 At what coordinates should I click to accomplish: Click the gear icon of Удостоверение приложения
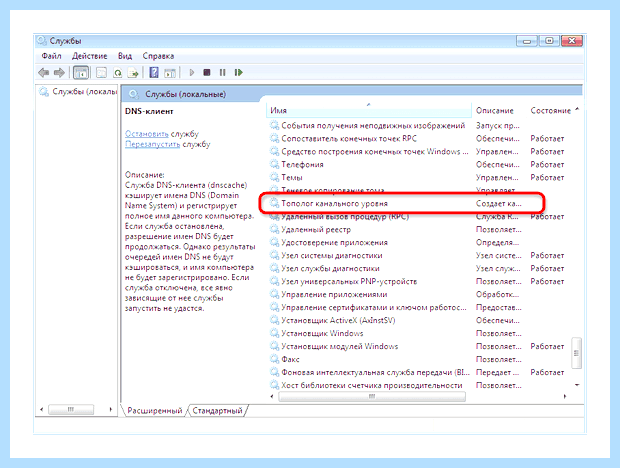[274, 242]
